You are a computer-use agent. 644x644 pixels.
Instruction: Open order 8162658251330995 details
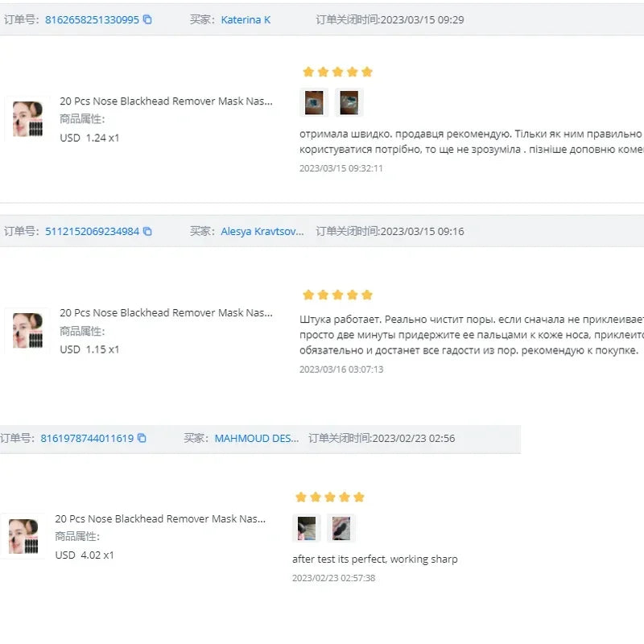coord(92,19)
